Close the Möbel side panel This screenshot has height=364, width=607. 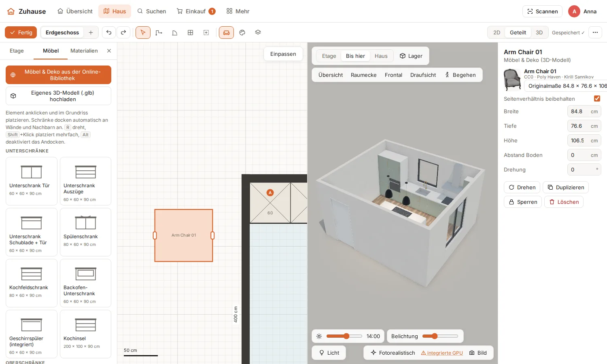click(x=109, y=51)
